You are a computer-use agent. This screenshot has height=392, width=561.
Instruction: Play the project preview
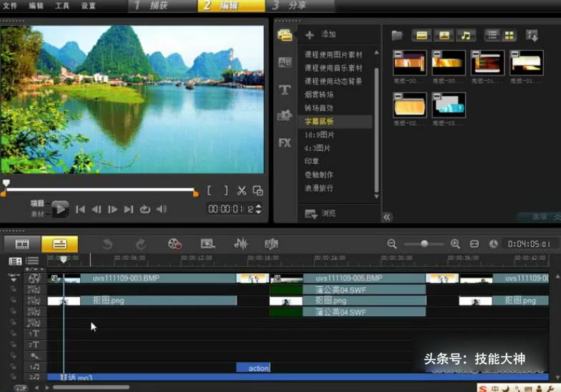click(60, 209)
